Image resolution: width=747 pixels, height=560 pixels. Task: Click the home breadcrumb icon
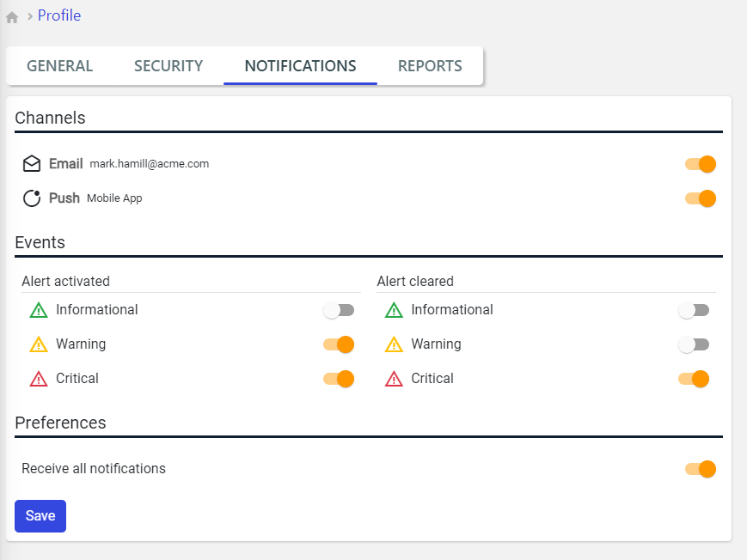[x=12, y=17]
